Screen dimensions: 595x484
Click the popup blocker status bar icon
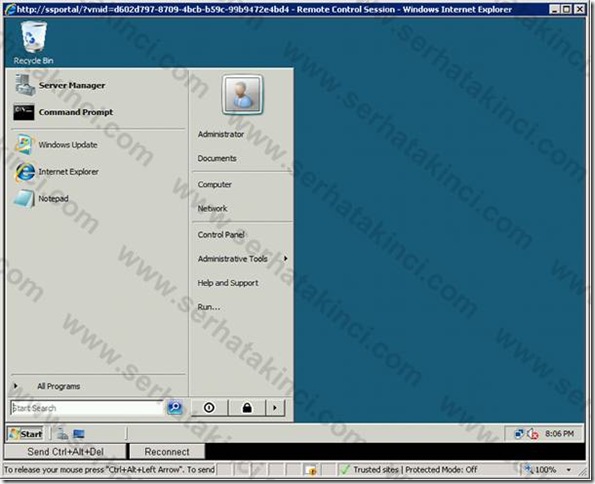pyautogui.click(x=310, y=470)
